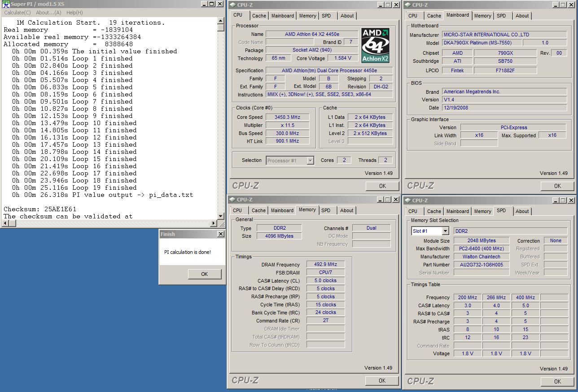
Task: Switch to SPD tab in top-left CPU-Z window
Action: coord(326,16)
